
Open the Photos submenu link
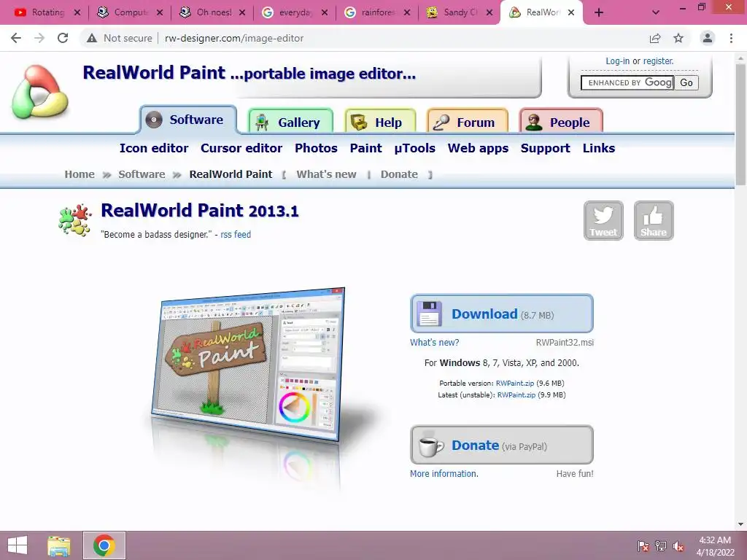click(316, 148)
